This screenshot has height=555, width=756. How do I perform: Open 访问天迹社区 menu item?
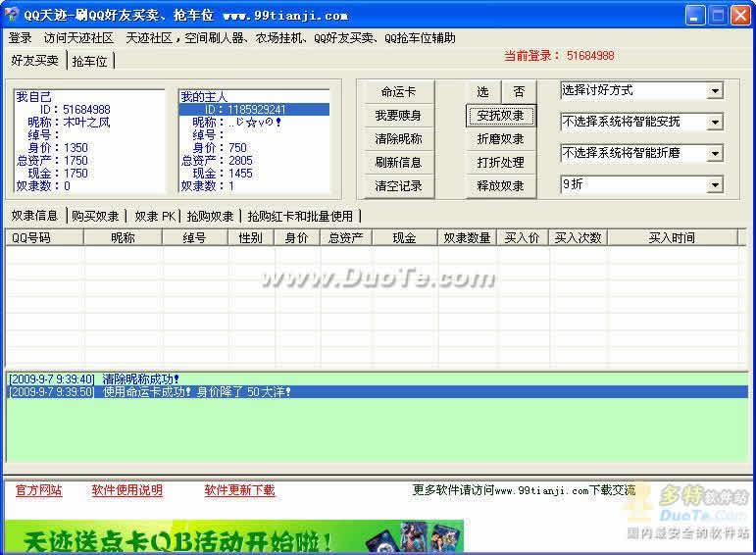pos(78,38)
